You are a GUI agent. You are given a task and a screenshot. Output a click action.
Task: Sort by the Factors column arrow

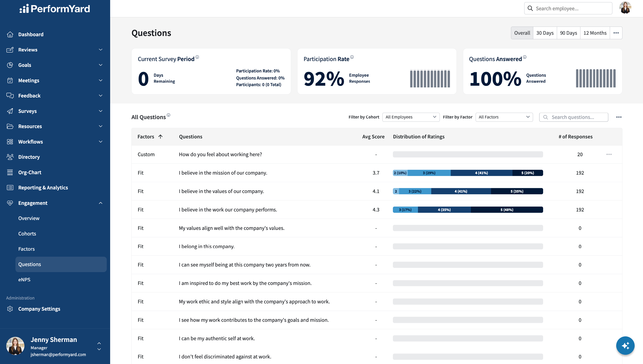click(x=161, y=136)
